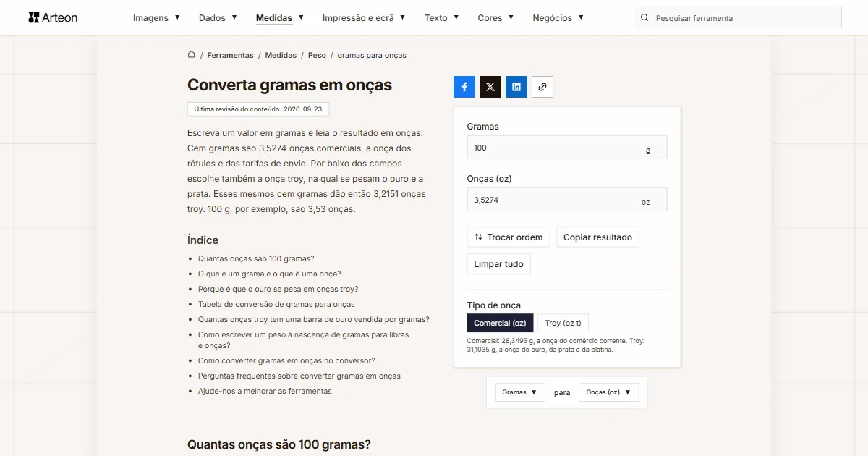
Task: Share page on X
Action: pos(490,87)
